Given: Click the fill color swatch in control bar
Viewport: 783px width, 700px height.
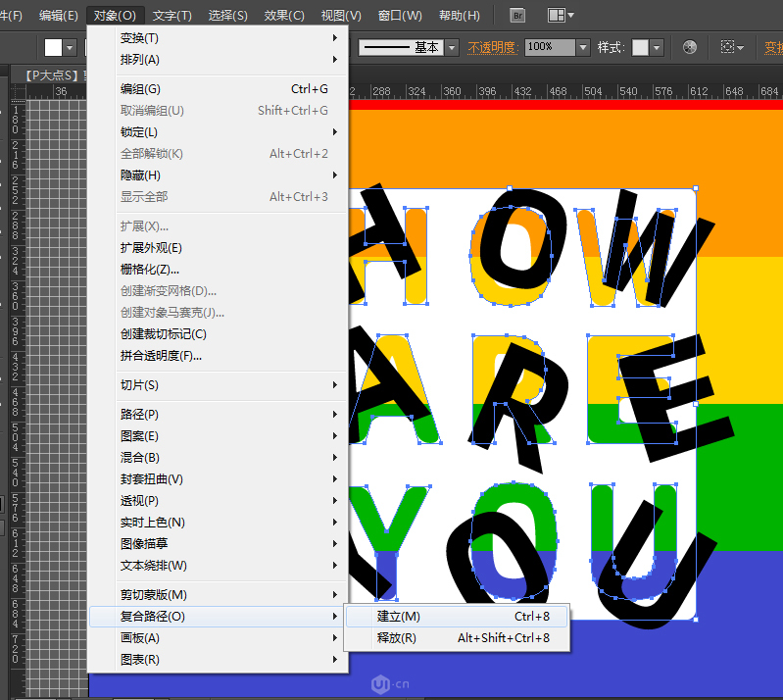Looking at the screenshot, I should click(x=54, y=47).
